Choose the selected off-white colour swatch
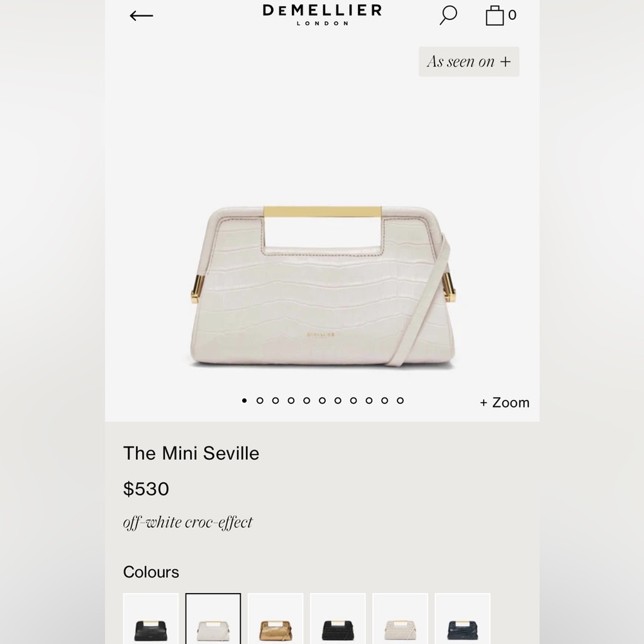The height and width of the screenshot is (644, 644). point(213,618)
